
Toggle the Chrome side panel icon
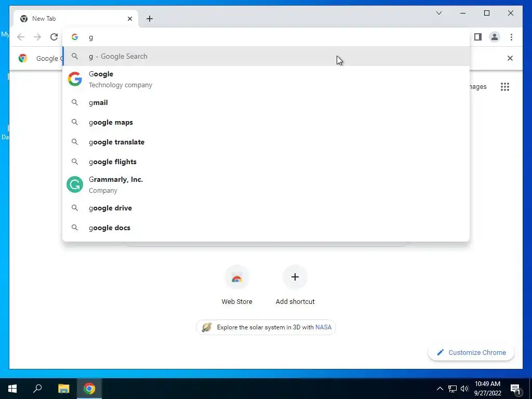coord(478,37)
